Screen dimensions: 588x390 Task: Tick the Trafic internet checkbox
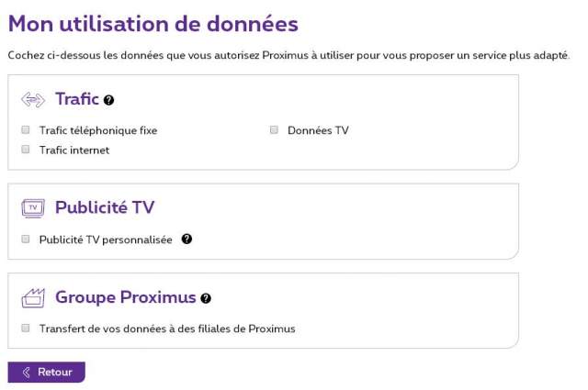tap(26, 150)
